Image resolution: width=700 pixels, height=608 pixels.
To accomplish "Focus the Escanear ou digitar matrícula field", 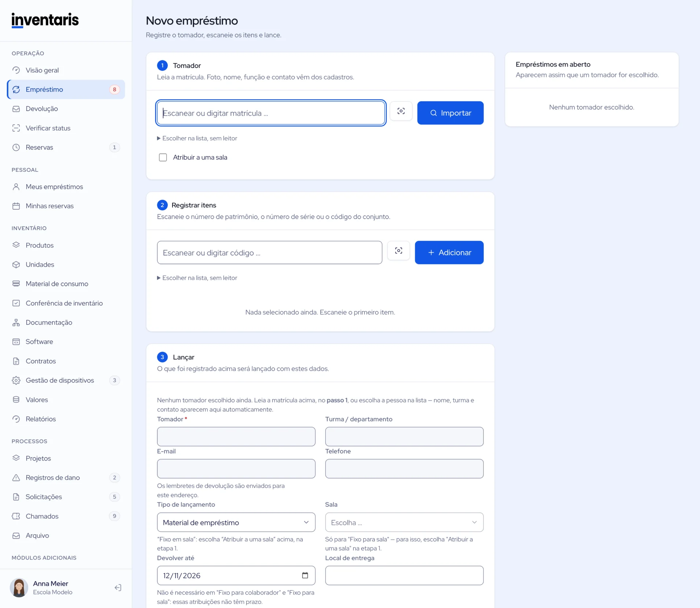I will click(271, 113).
